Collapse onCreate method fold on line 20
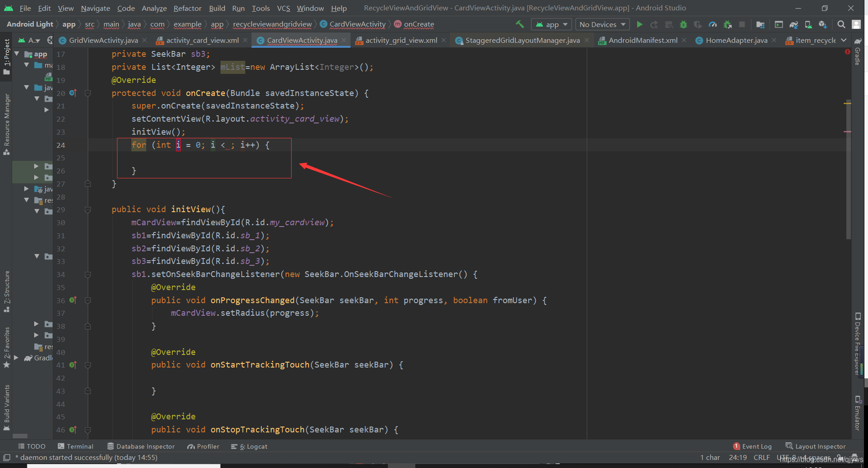The height and width of the screenshot is (468, 868). [x=88, y=93]
